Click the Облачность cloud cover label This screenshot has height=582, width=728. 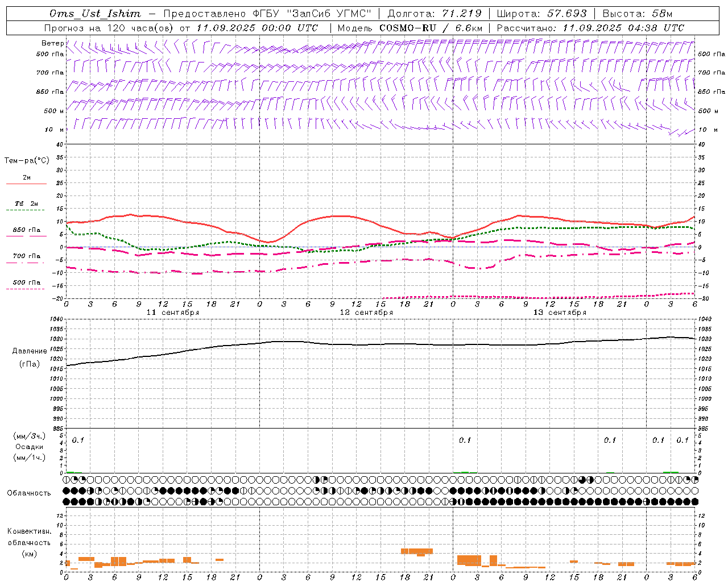[29, 493]
